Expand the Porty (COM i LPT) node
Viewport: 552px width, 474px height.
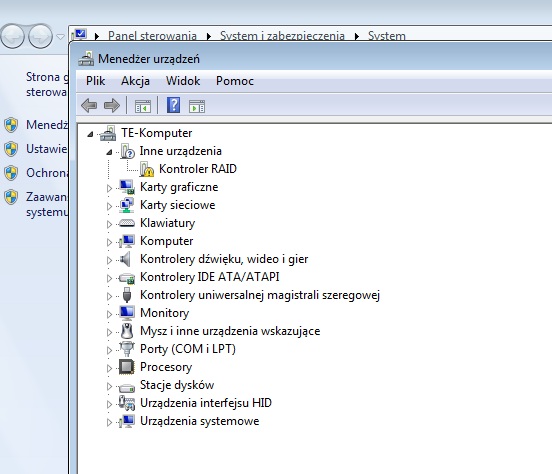109,350
